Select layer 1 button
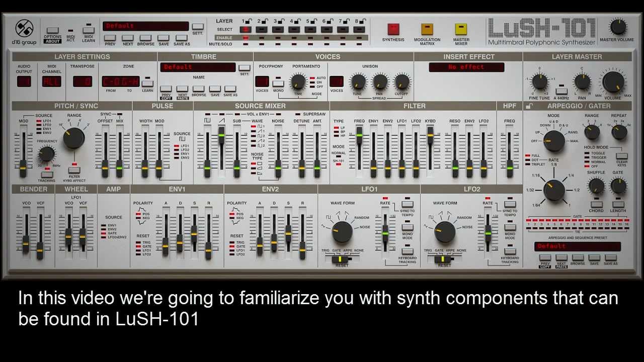644x362 pixels. 246,30
